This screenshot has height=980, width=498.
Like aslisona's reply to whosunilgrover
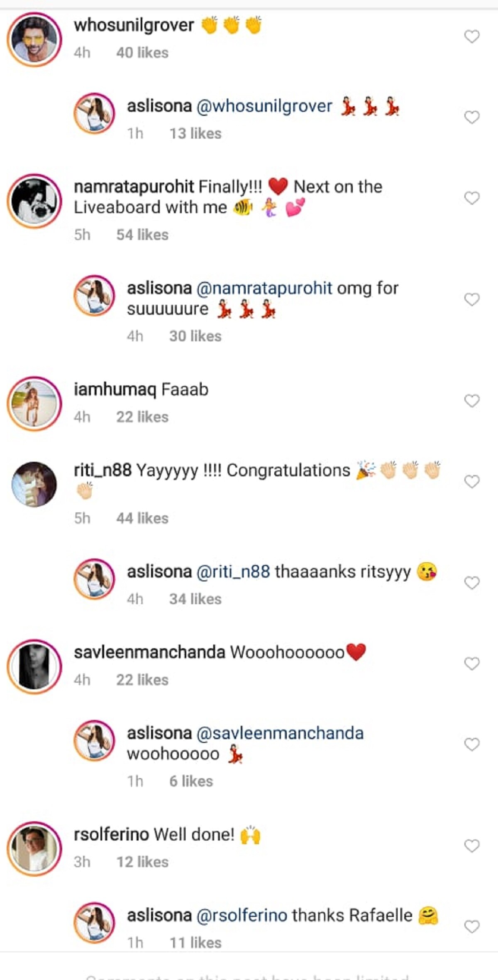click(x=472, y=118)
